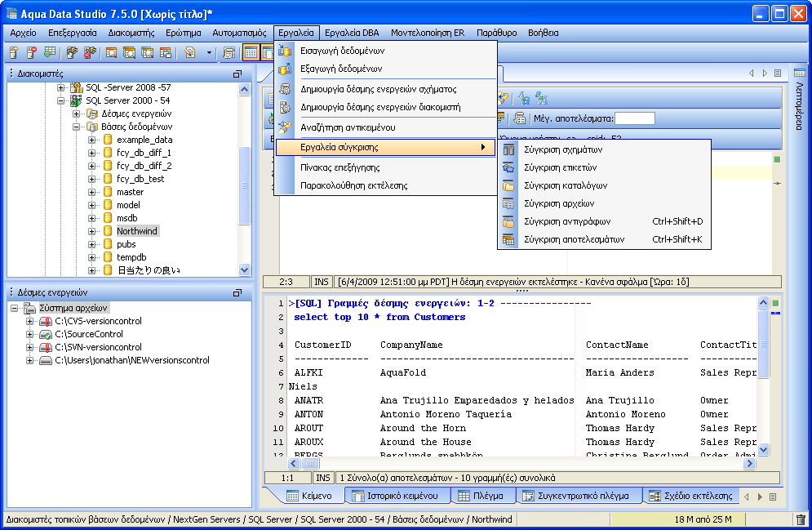The width and height of the screenshot is (812, 530).
Task: Expand the SQL -Server 2008 -57 node
Action: point(60,88)
